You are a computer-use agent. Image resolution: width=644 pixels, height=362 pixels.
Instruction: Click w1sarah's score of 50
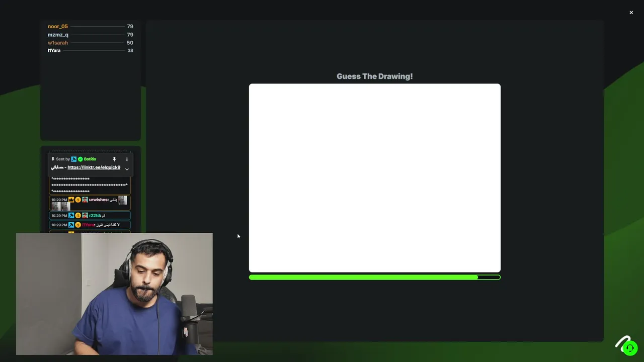130,43
